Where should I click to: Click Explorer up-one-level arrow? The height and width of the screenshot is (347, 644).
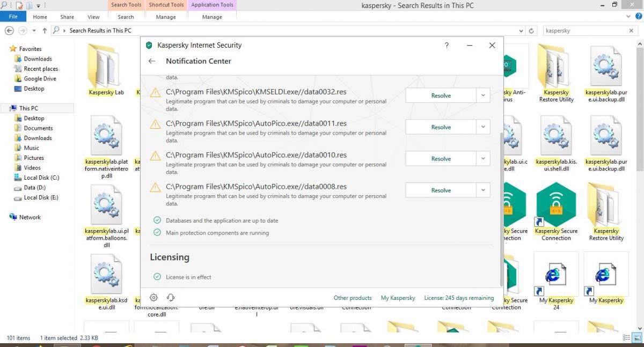45,31
